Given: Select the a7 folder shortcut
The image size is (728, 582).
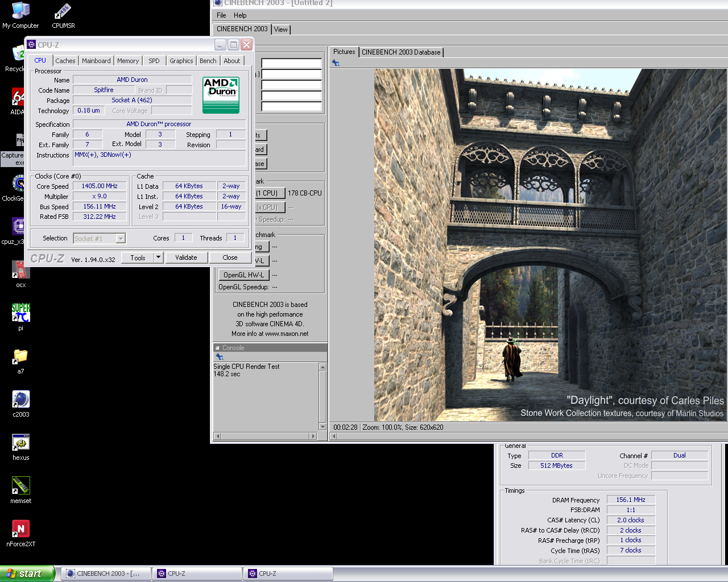Looking at the screenshot, I should [x=20, y=361].
